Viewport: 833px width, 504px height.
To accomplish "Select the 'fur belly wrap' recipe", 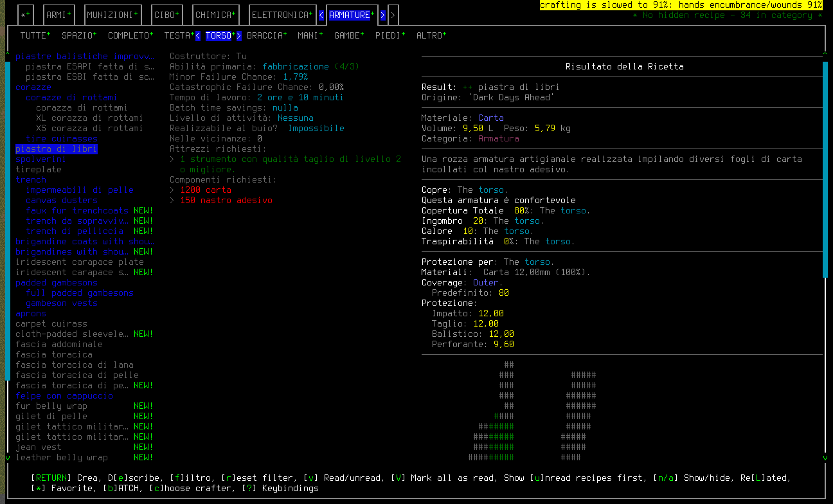I will [x=51, y=406].
